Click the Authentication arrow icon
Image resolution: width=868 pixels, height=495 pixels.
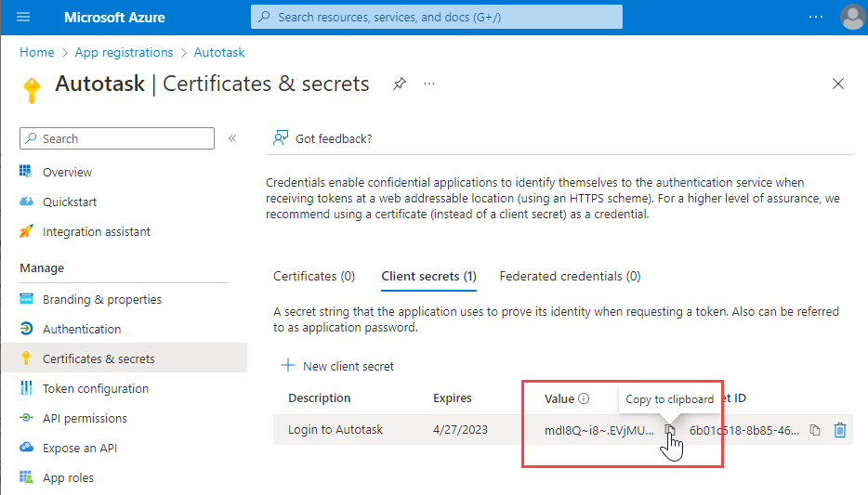(x=26, y=329)
